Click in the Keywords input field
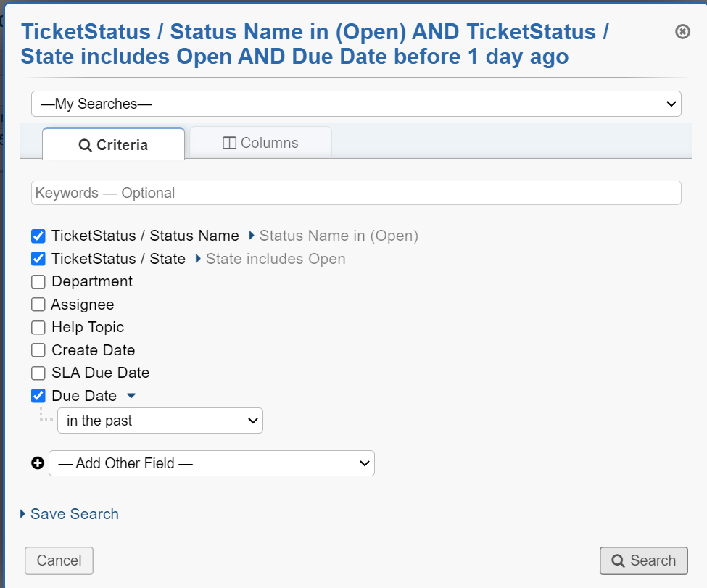This screenshot has height=588, width=707. pyautogui.click(x=356, y=193)
